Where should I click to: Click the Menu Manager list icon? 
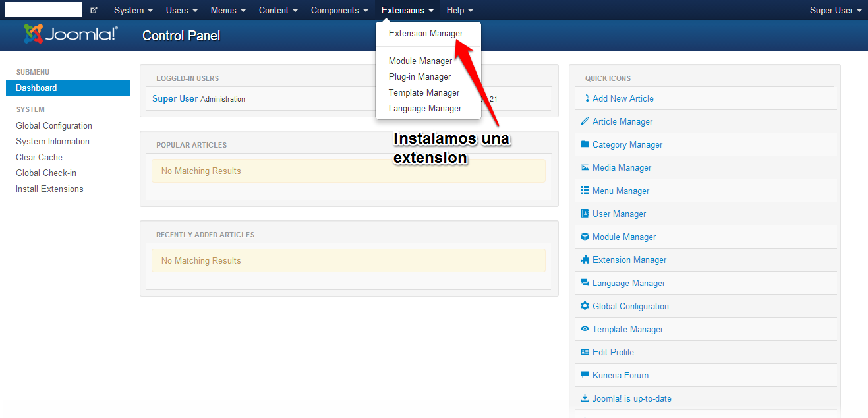click(x=585, y=191)
